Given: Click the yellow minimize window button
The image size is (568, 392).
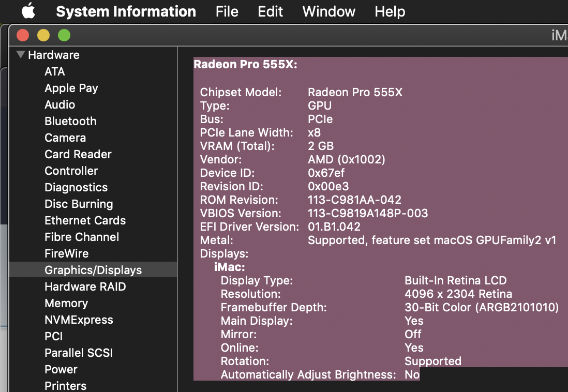Looking at the screenshot, I should tap(43, 35).
